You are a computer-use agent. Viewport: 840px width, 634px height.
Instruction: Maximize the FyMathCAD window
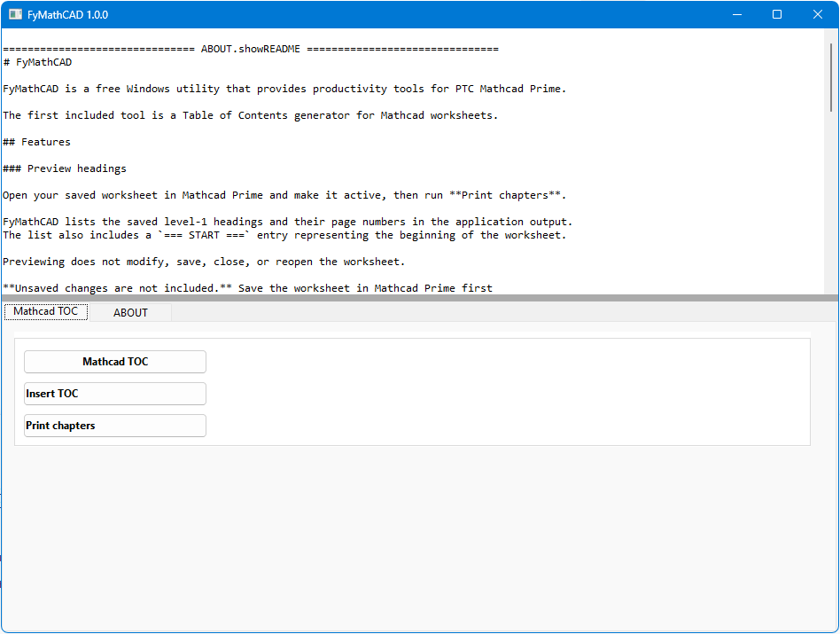coord(777,14)
